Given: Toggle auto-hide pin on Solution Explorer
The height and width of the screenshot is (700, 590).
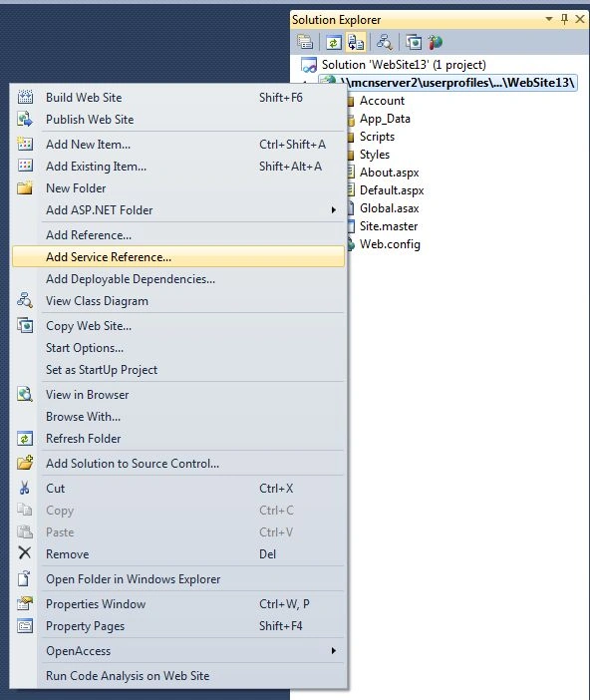Looking at the screenshot, I should (x=564, y=19).
